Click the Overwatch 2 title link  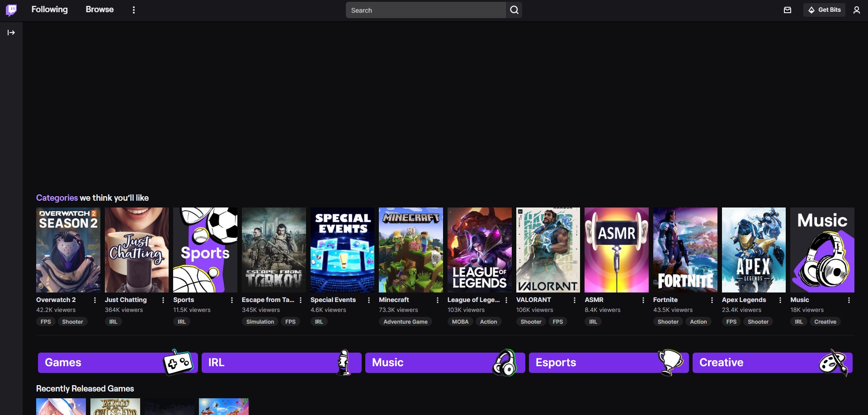pyautogui.click(x=56, y=300)
